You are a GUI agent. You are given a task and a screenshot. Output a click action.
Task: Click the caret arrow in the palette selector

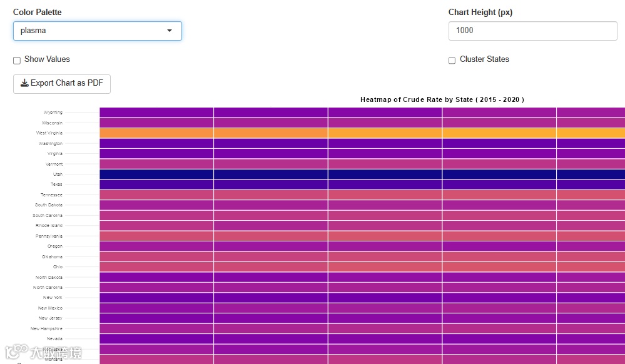tap(170, 31)
